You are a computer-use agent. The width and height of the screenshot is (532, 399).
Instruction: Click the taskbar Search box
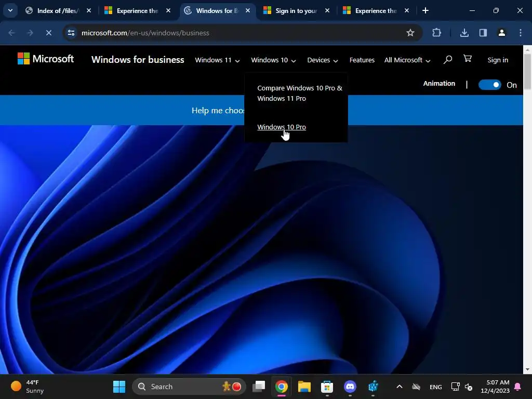pyautogui.click(x=189, y=387)
